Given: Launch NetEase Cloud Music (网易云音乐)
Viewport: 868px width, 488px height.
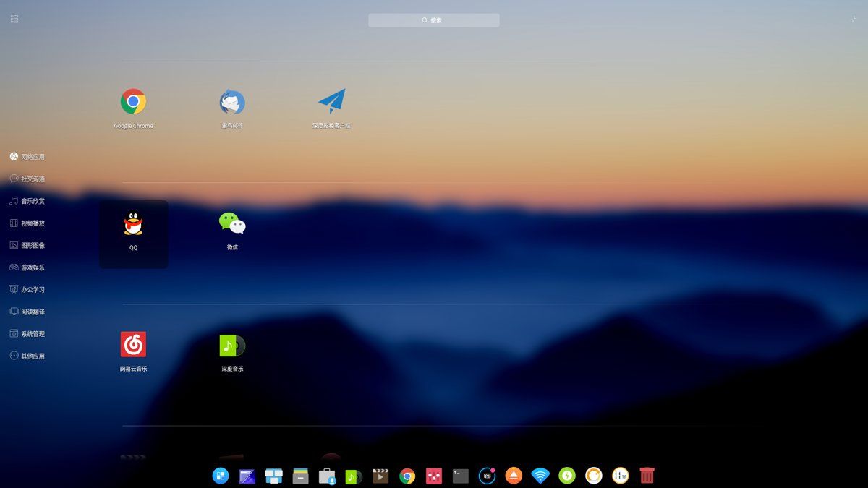Looking at the screenshot, I should (x=133, y=345).
